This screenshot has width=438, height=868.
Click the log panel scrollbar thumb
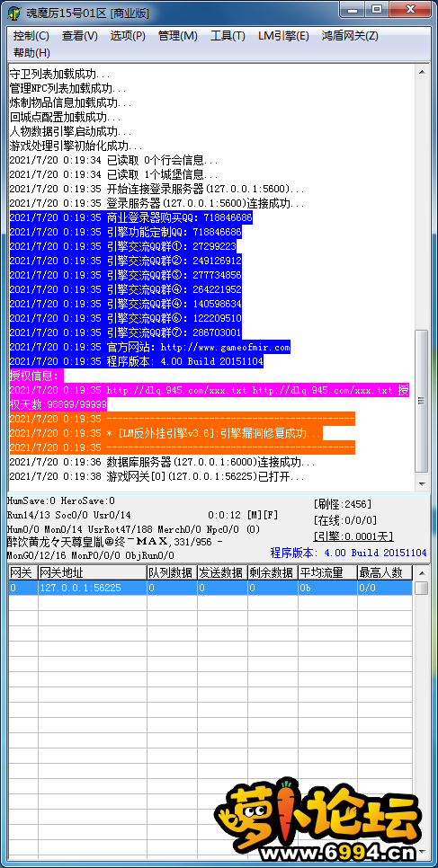tap(422, 401)
